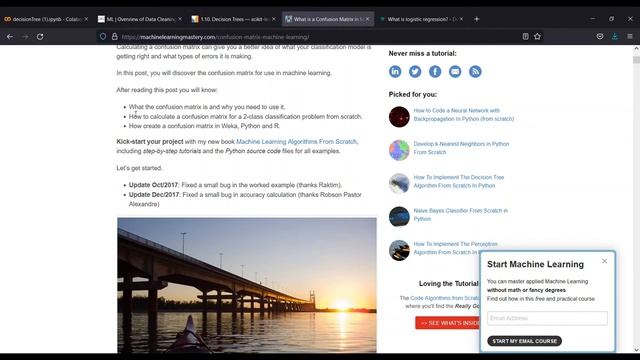Click the red SEE WHAT'S INSIDE button
This screenshot has height=360, width=640.
coord(448,323)
